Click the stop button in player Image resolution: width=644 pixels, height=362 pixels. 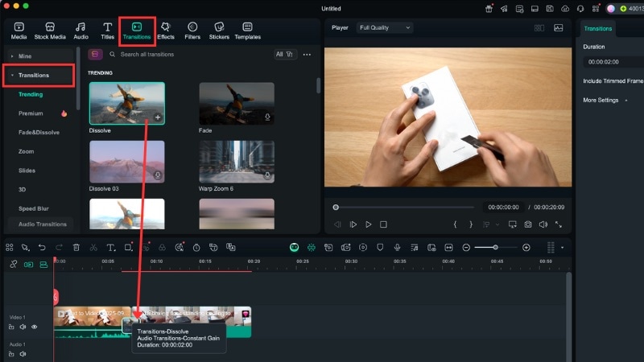pos(383,224)
